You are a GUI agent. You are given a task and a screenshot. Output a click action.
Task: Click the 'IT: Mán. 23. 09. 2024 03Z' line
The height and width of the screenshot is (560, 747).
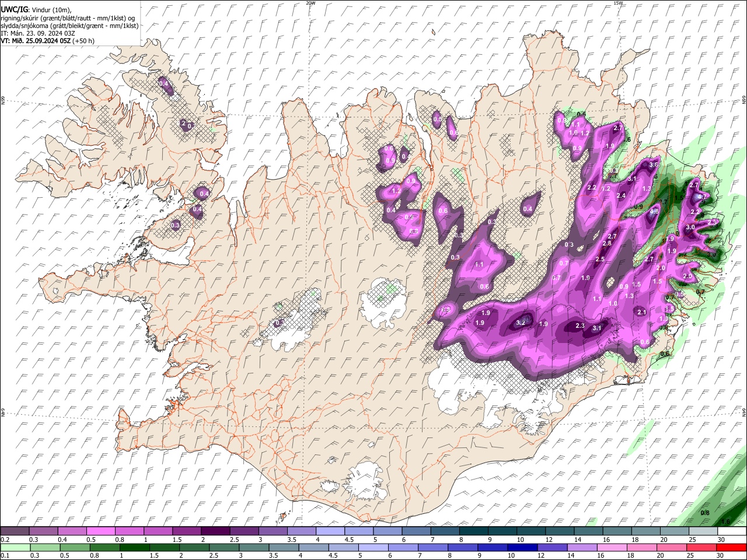(x=38, y=33)
